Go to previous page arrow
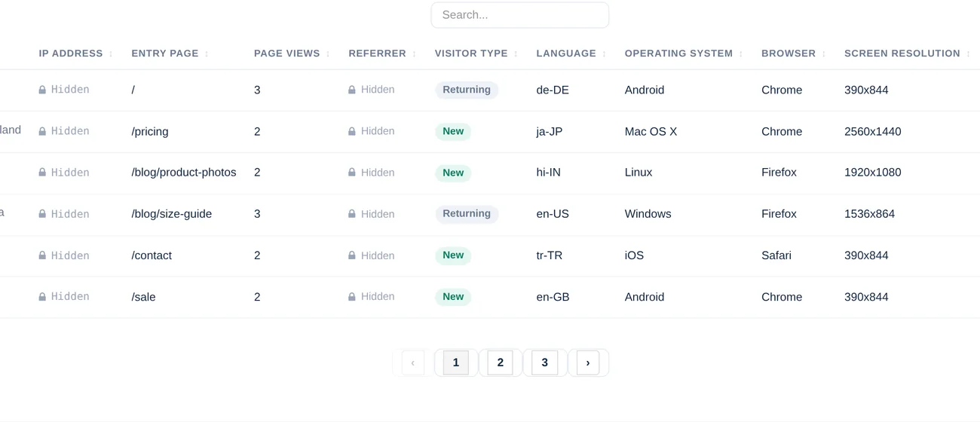 point(413,363)
